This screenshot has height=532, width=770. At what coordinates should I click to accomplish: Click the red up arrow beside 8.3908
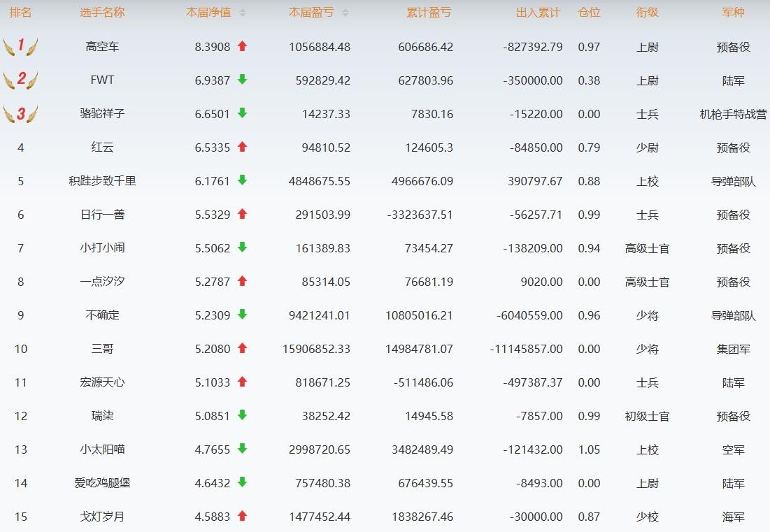pyautogui.click(x=242, y=46)
